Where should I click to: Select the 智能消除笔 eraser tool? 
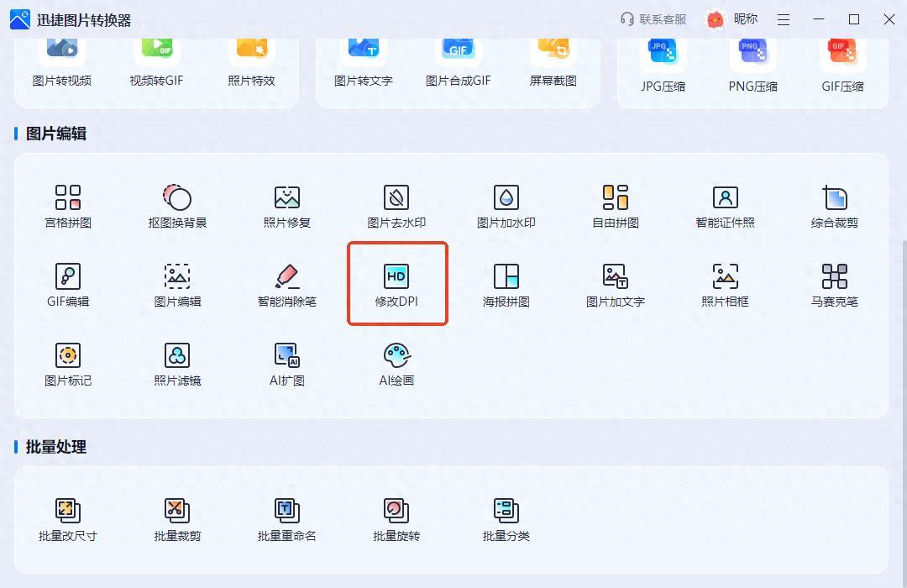287,286
